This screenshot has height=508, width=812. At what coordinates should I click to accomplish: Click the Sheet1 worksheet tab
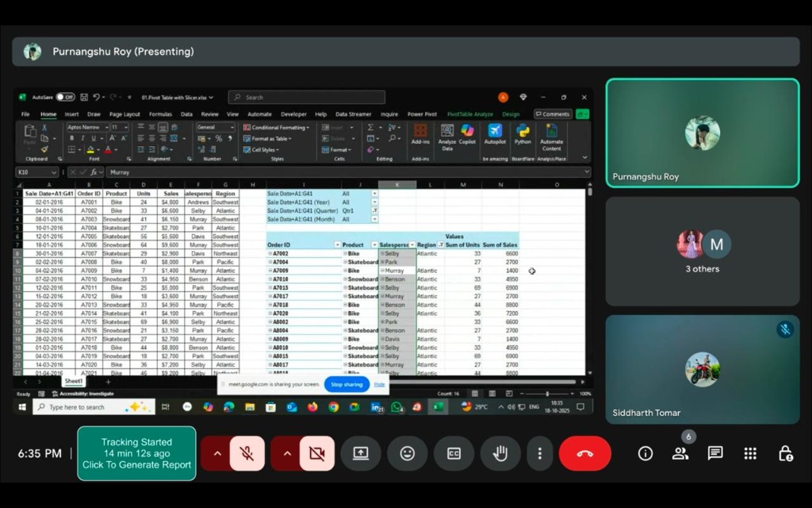[x=73, y=381]
